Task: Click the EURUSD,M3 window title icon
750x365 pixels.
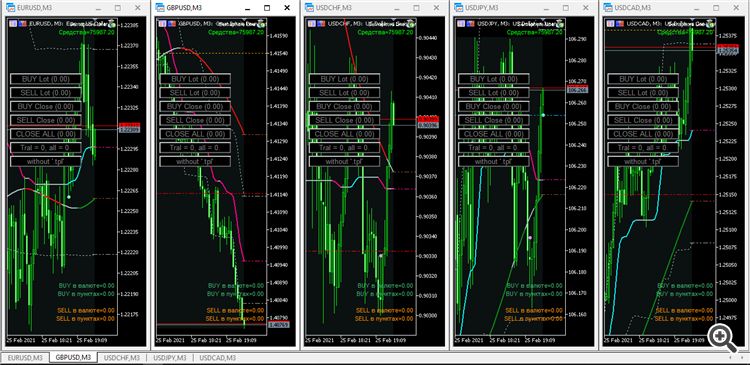Action: coord(10,8)
